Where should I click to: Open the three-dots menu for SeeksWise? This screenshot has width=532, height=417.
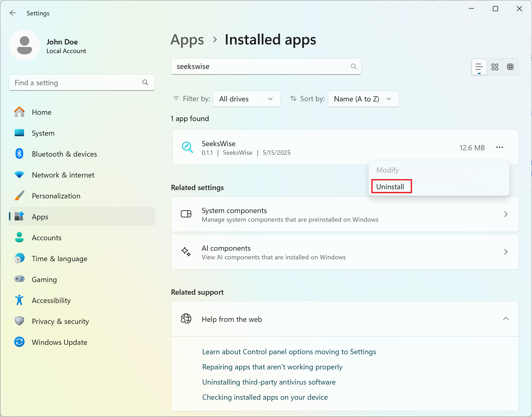click(x=499, y=147)
